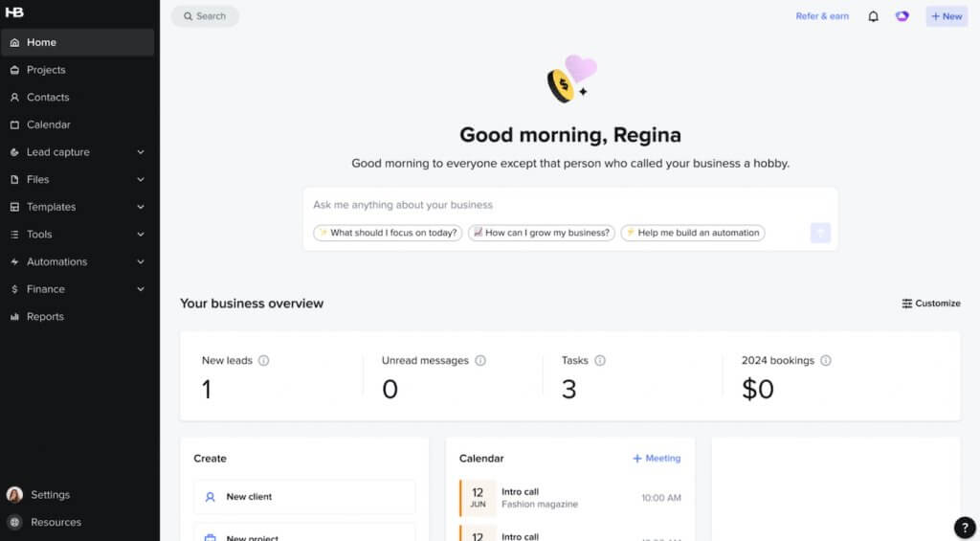Click the Resources globe icon
The image size is (980, 541).
click(14, 522)
